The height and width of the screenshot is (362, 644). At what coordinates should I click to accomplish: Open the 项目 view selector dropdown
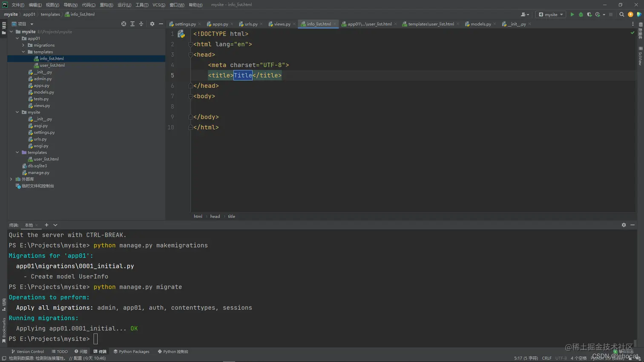[x=23, y=24]
